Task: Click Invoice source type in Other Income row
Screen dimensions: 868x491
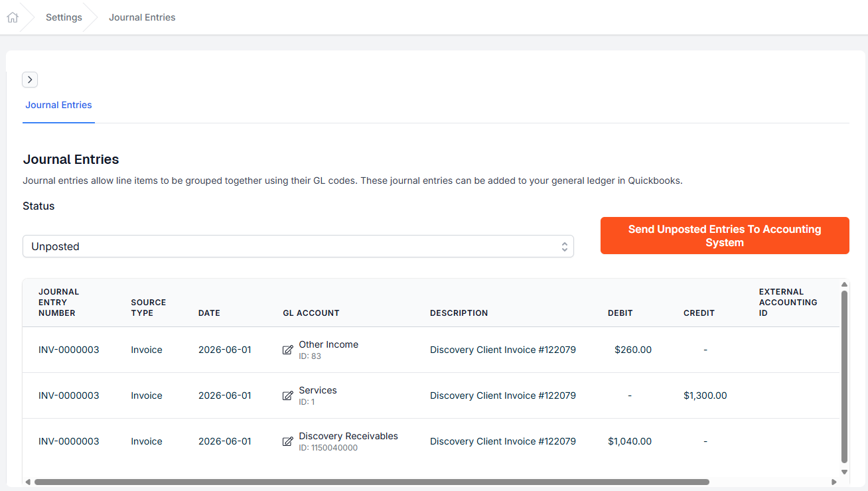Action: pyautogui.click(x=147, y=350)
